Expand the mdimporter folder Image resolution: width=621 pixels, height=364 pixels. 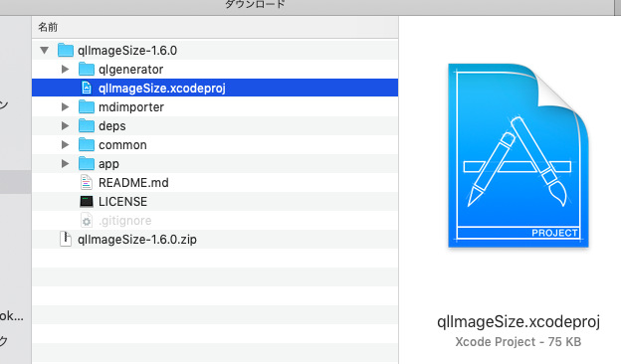point(65,106)
